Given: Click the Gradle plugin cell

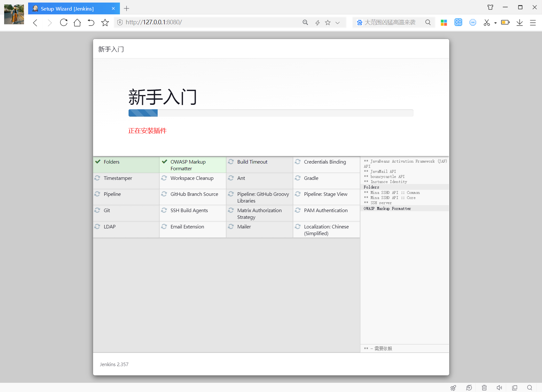Looking at the screenshot, I should point(326,181).
